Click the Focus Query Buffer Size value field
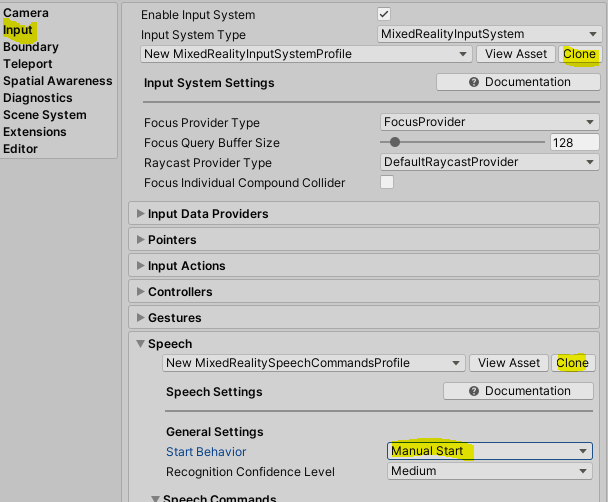The image size is (608, 502). (x=575, y=143)
